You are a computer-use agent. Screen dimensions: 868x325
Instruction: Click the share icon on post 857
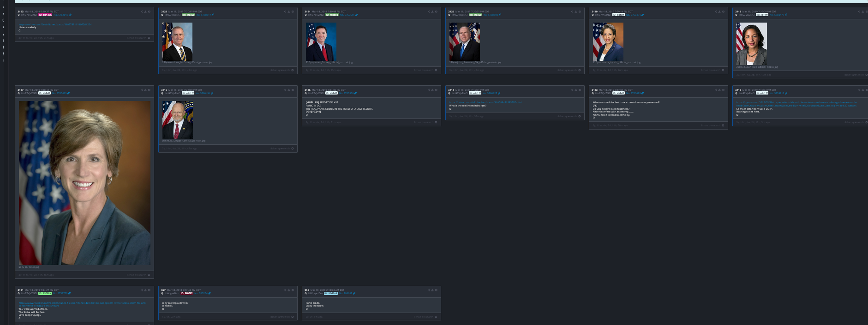285,290
